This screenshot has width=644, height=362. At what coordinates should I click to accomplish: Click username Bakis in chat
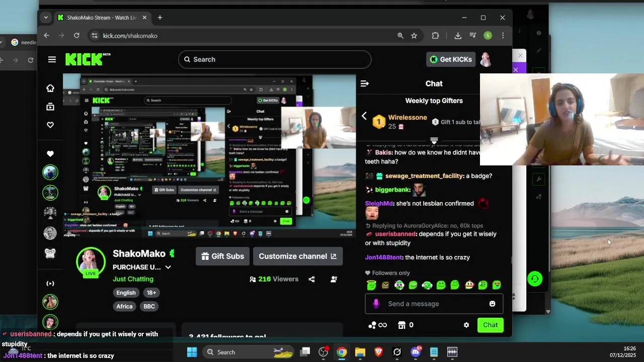[x=383, y=152]
